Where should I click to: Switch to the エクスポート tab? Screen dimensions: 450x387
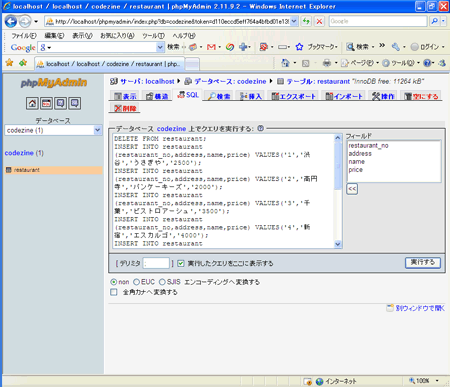point(294,96)
